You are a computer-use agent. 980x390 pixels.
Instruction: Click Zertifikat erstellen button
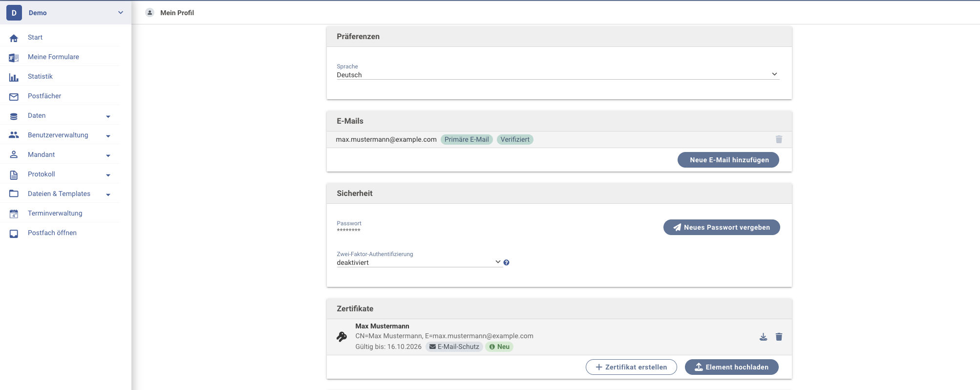point(631,367)
